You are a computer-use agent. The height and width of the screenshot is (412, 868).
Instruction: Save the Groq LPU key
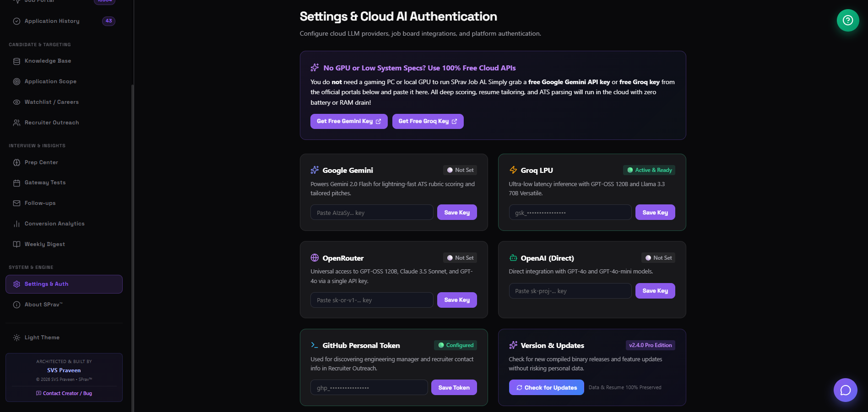[655, 213]
